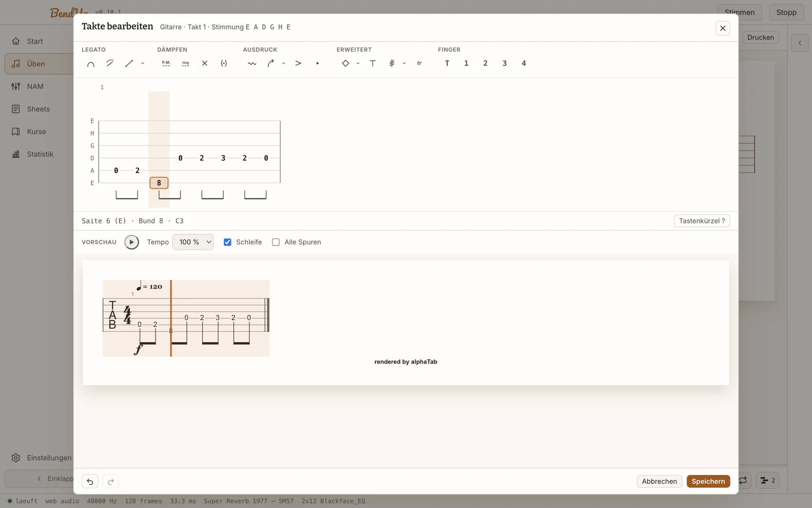Expand tremolo picking dropdown arrow

click(404, 63)
